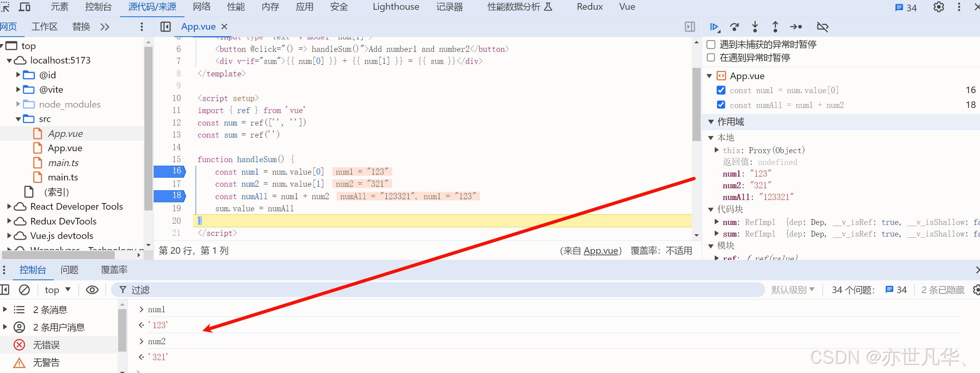Open navigator pane more options

(142, 27)
